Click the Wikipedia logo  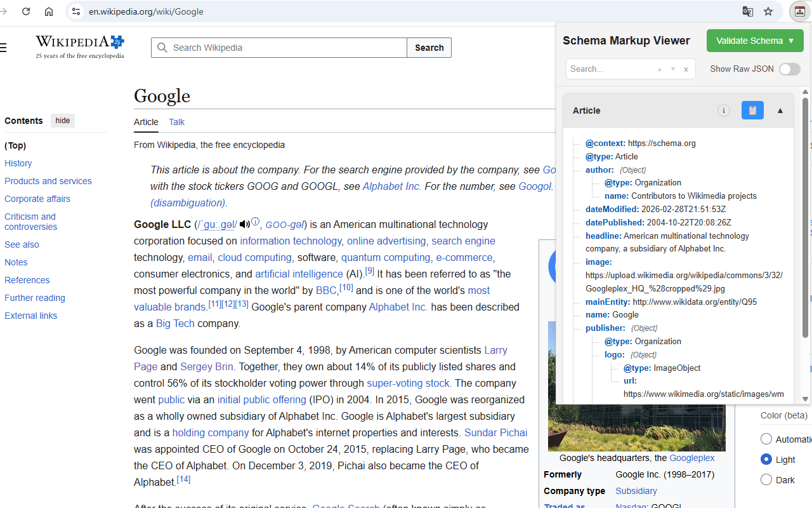(80, 47)
